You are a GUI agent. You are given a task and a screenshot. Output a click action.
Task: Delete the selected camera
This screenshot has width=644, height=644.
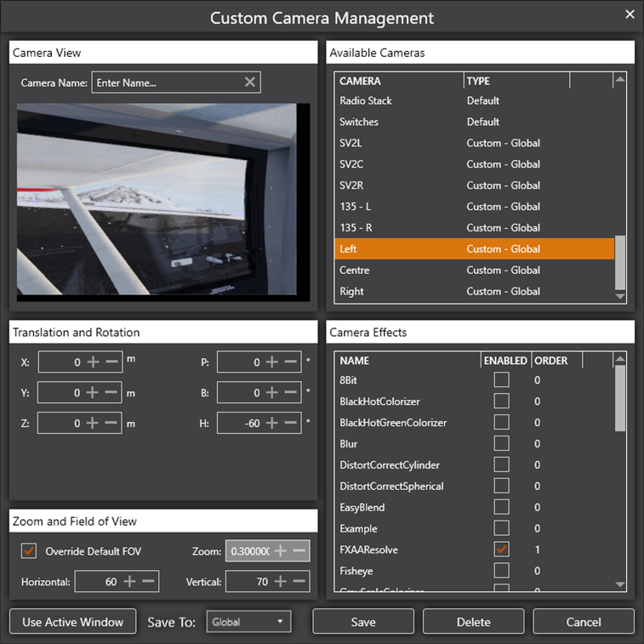click(x=474, y=621)
